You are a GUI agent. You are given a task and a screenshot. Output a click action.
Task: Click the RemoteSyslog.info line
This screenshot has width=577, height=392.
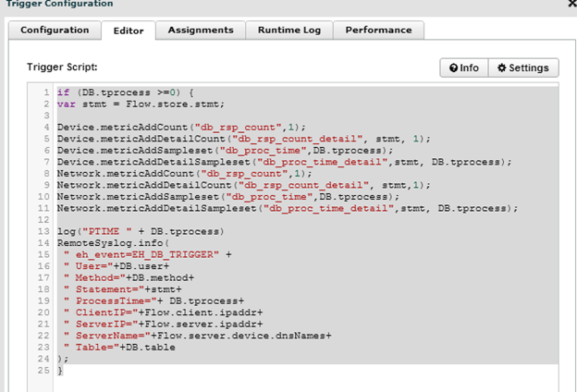[x=108, y=242]
